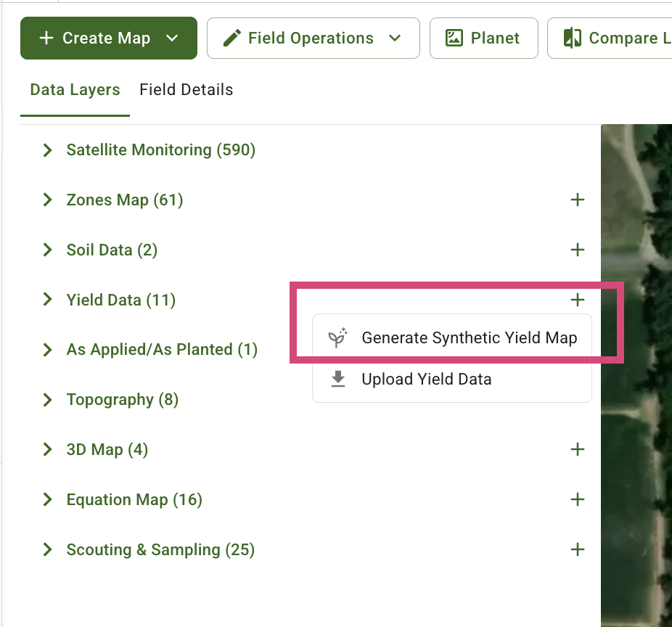Click the sparkle plant icon for synthetic yield
672x627 pixels.
coord(337,337)
